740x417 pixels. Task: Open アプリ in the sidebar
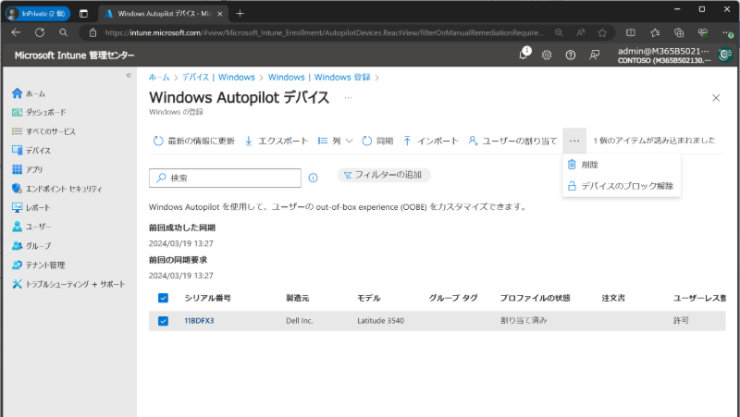27,169
